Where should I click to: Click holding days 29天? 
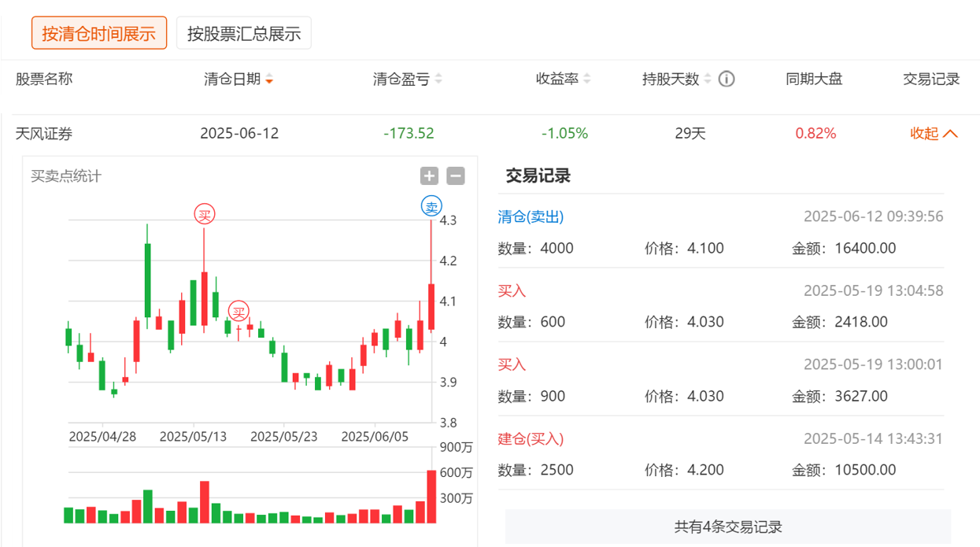[x=690, y=133]
